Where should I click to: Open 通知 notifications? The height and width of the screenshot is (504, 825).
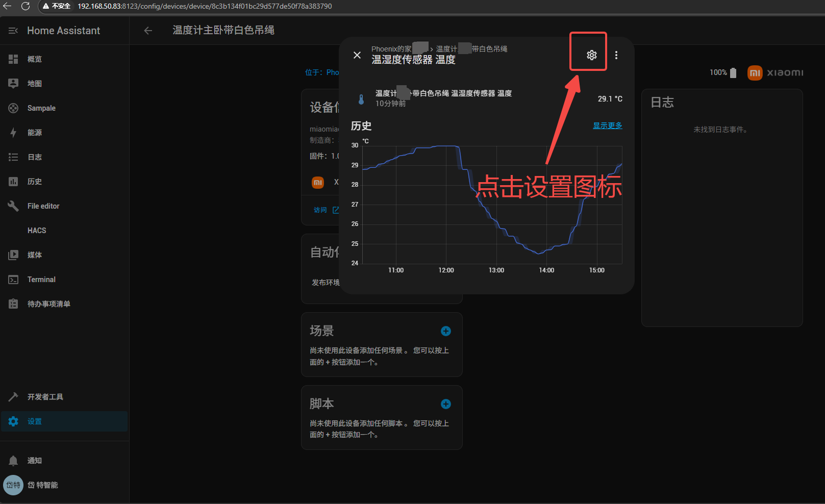pos(35,461)
